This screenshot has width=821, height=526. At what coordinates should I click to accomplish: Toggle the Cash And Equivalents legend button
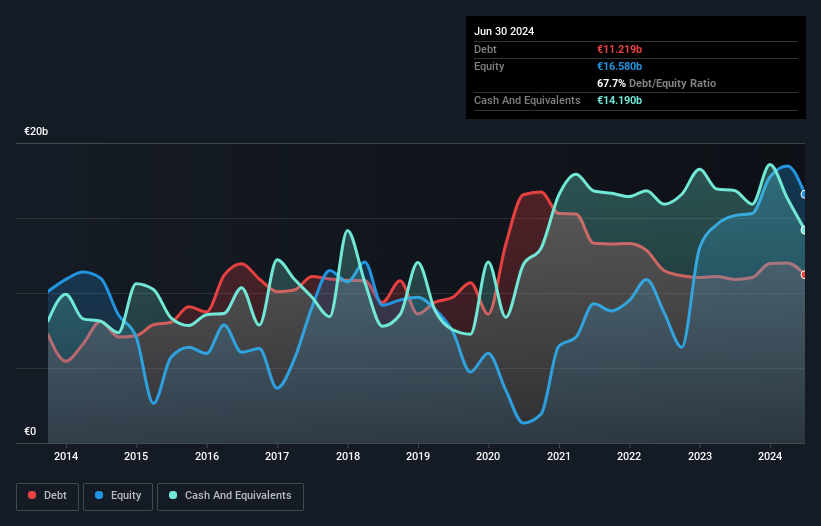coord(230,496)
